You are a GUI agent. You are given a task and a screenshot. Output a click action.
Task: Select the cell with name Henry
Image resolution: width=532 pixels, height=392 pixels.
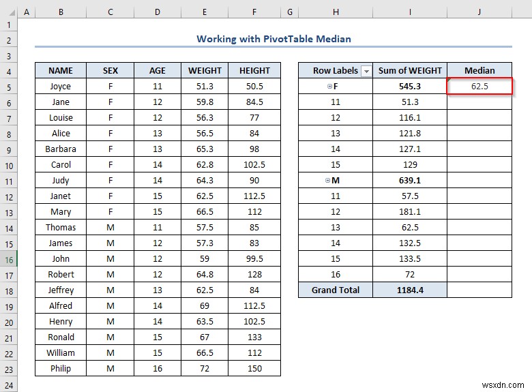(x=61, y=322)
